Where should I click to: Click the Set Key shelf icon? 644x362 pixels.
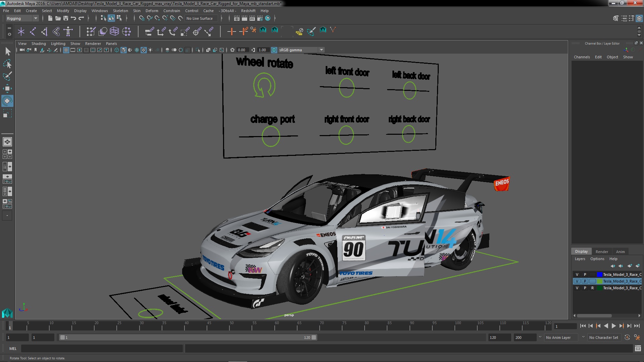pos(231,32)
